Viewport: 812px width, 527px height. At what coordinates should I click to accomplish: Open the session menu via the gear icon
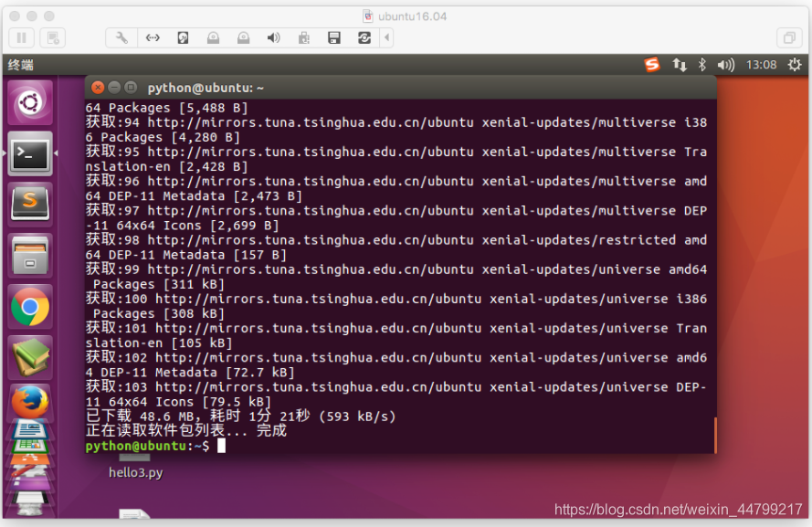tap(794, 65)
